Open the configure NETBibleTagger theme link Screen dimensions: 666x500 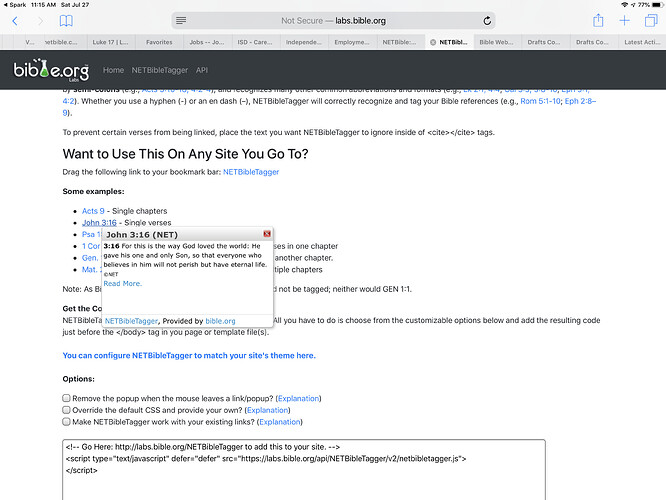point(189,356)
